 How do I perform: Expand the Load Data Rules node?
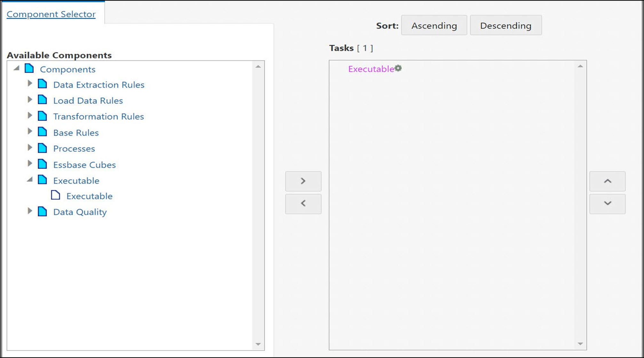30,100
